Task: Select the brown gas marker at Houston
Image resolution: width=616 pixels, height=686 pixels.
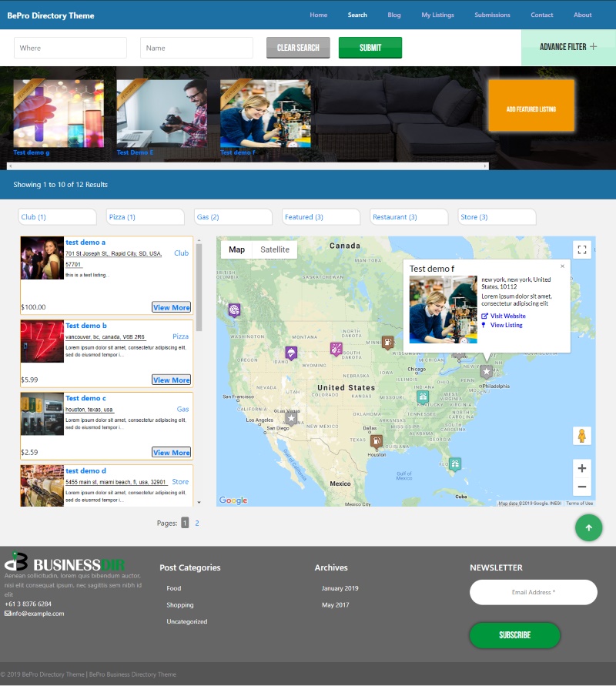Action: pos(377,440)
